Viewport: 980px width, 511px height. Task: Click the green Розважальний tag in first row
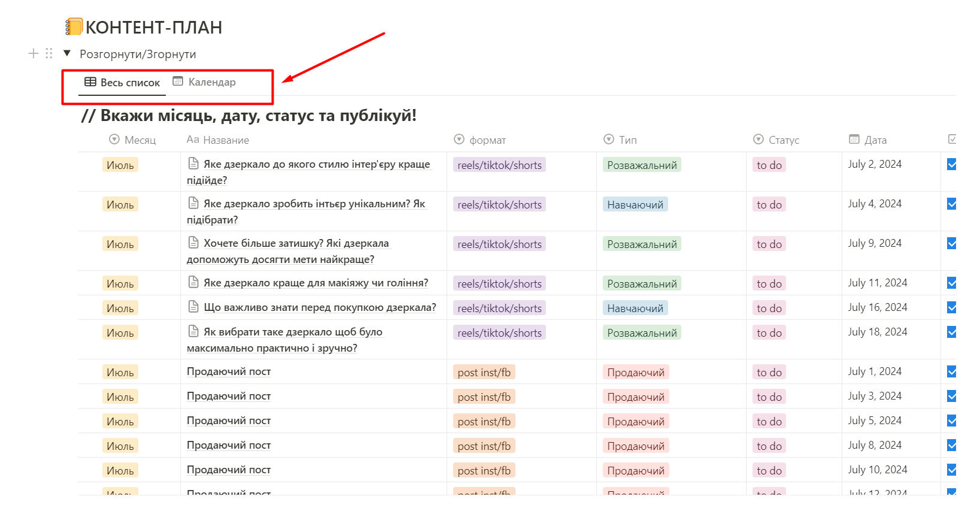642,165
